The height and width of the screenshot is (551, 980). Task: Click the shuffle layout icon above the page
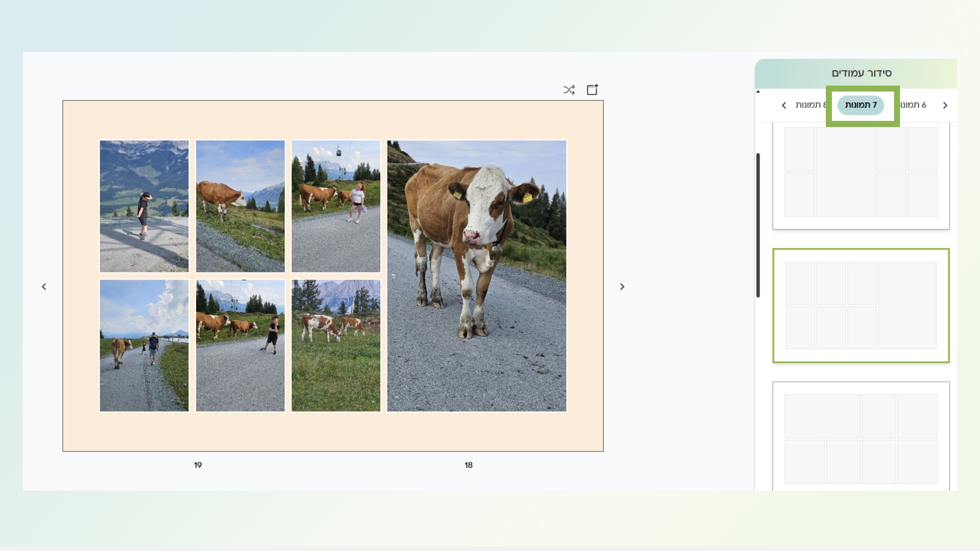[x=569, y=90]
